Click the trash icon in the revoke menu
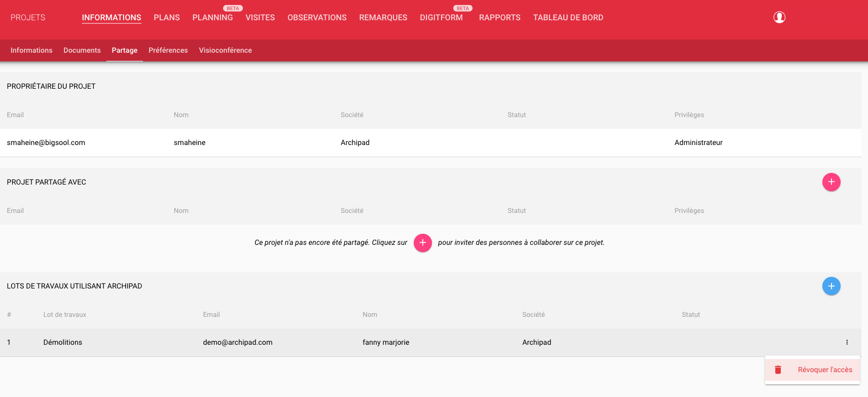This screenshot has height=397, width=868. 778,370
